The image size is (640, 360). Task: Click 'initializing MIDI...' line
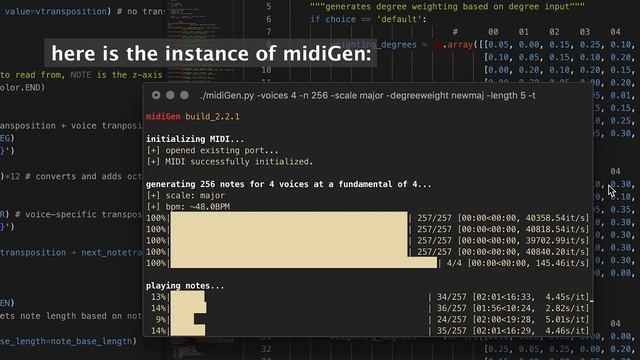coord(195,139)
